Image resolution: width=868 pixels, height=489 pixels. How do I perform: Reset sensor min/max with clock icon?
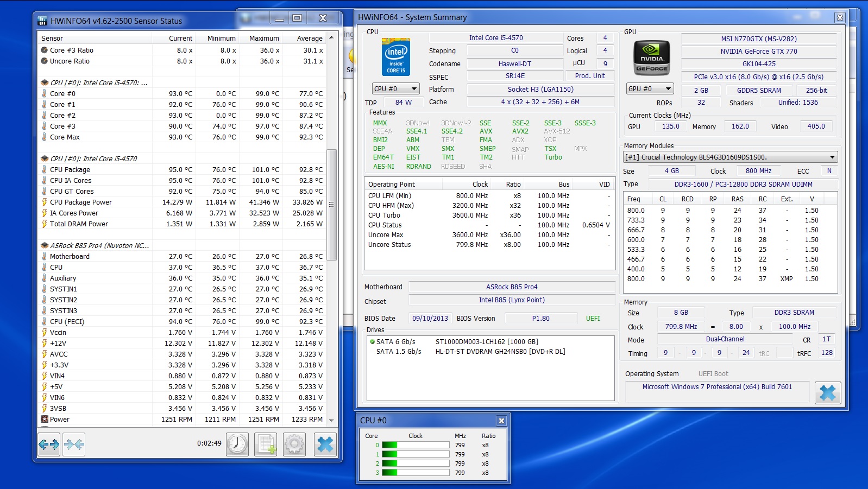(x=237, y=444)
